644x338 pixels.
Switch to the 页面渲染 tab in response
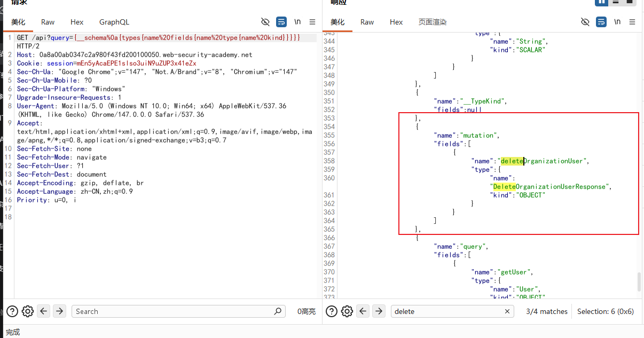(433, 22)
